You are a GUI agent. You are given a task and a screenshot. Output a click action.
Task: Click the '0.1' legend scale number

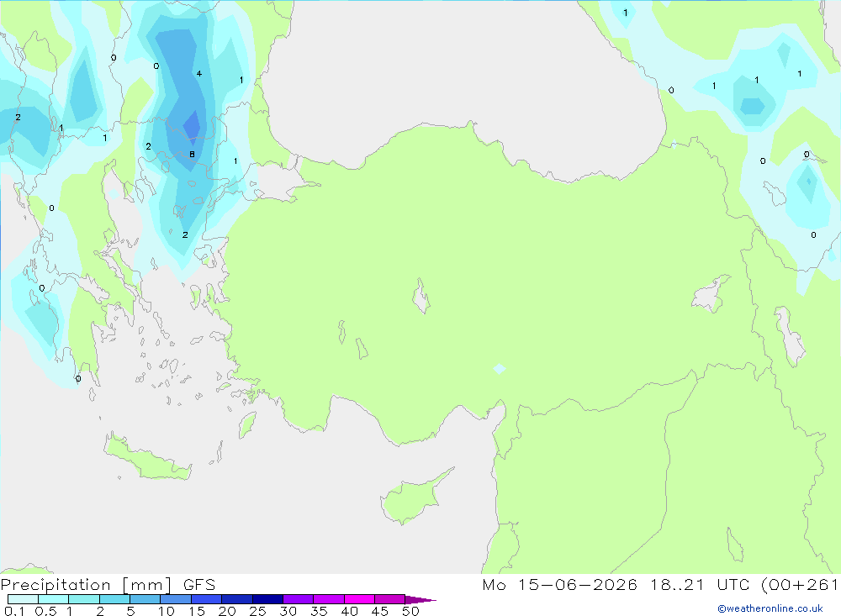pos(14,611)
